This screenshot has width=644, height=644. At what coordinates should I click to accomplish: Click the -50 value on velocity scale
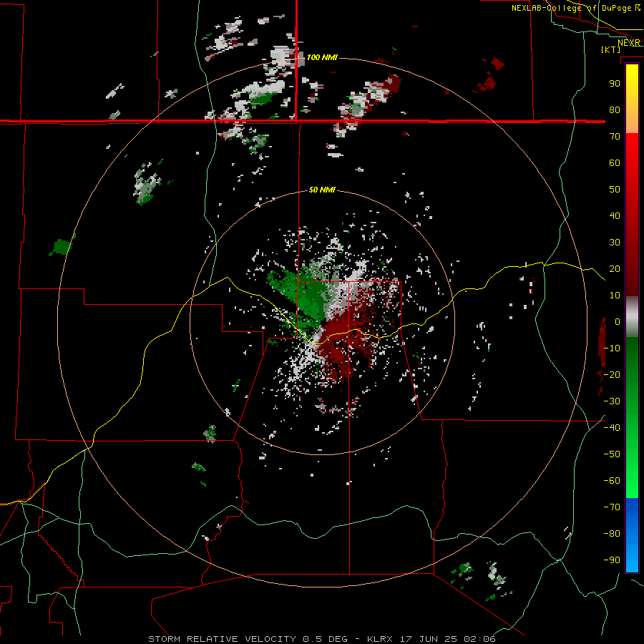click(x=613, y=454)
